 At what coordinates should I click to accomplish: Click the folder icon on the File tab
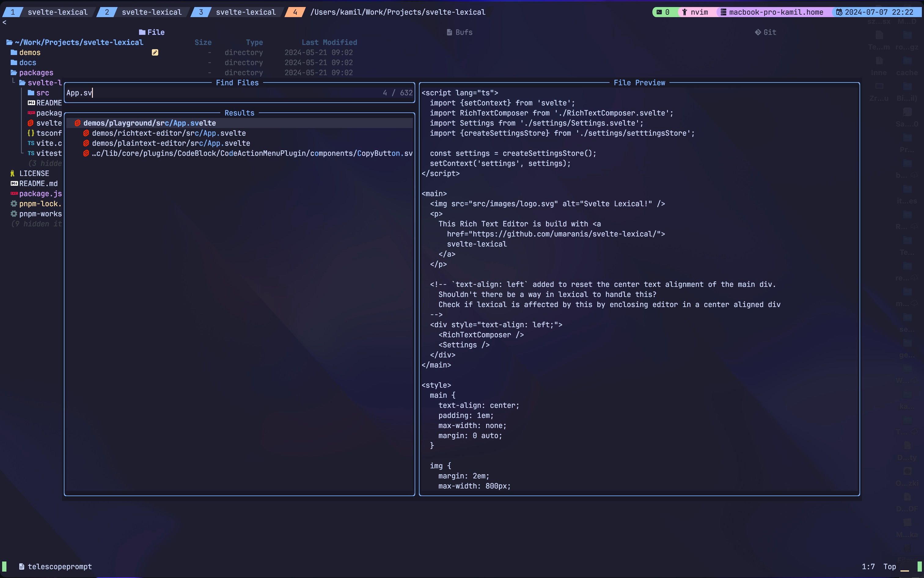142,32
